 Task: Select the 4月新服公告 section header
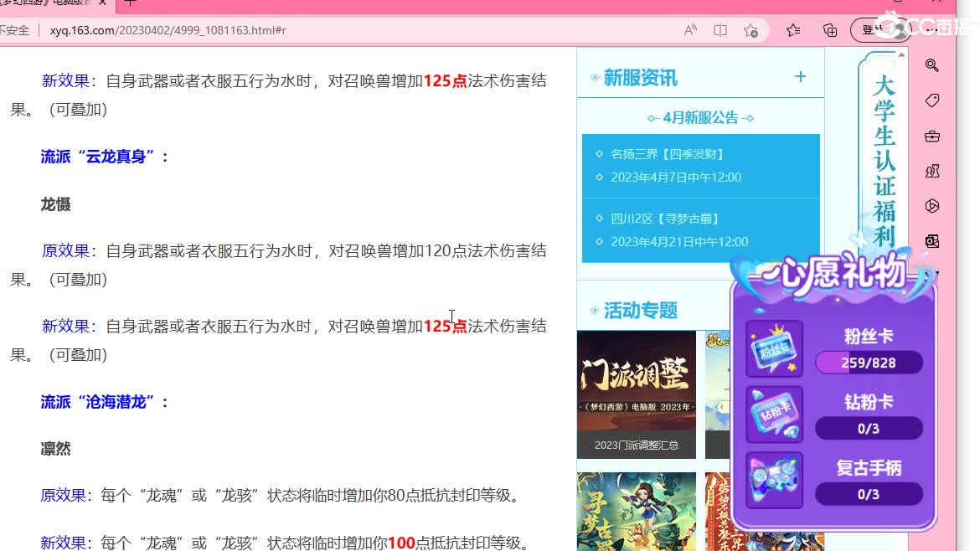pyautogui.click(x=700, y=117)
